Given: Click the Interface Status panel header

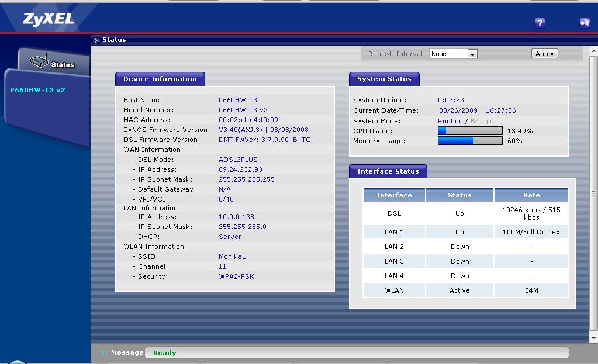Looking at the screenshot, I should click(x=388, y=171).
